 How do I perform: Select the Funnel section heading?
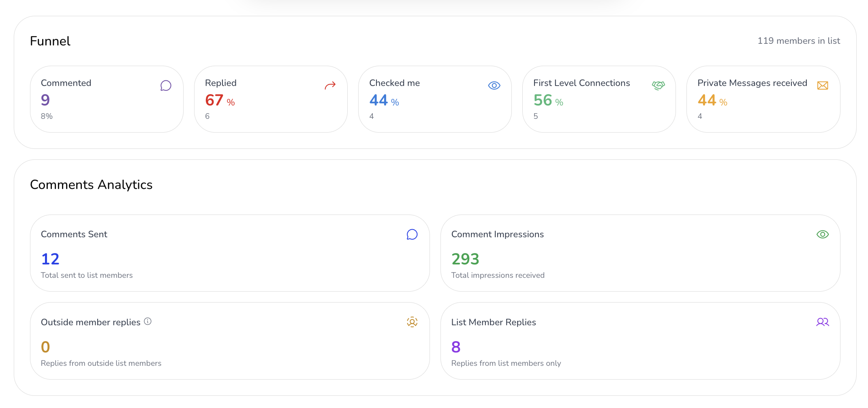pos(50,41)
